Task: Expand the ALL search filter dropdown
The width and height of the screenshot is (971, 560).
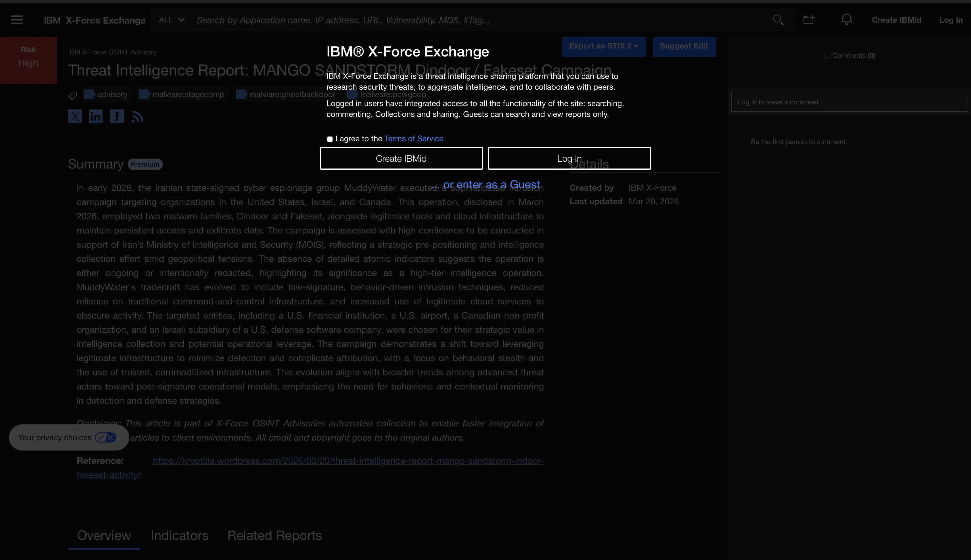Action: tap(172, 20)
